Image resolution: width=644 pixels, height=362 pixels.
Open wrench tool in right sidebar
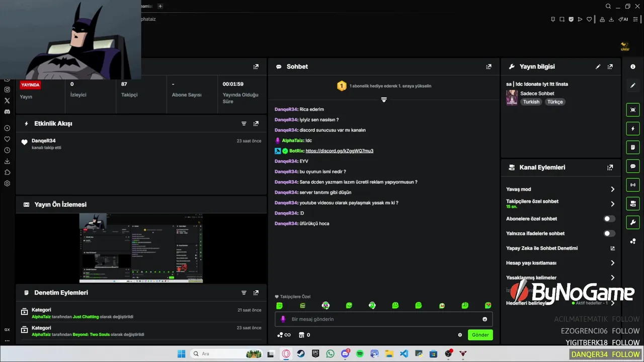tap(633, 222)
